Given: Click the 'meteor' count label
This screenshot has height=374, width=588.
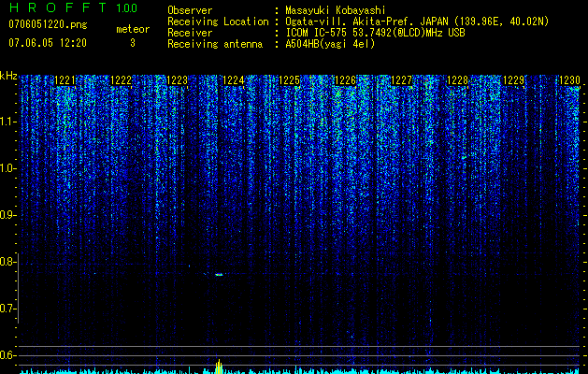Looking at the screenshot, I should coord(133,29).
